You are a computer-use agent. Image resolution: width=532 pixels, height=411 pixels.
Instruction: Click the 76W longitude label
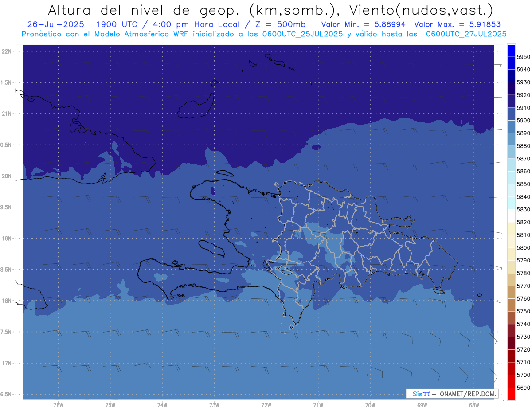58,405
